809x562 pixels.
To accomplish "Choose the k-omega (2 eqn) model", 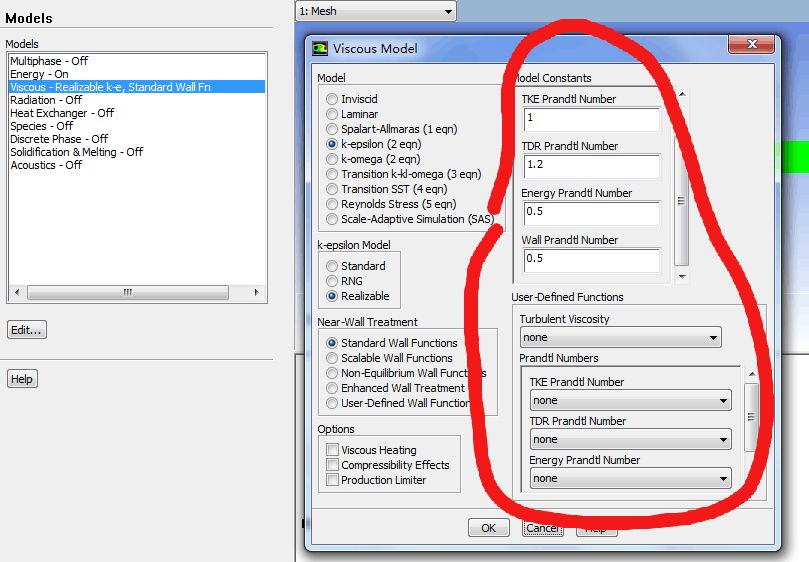I will pos(332,159).
